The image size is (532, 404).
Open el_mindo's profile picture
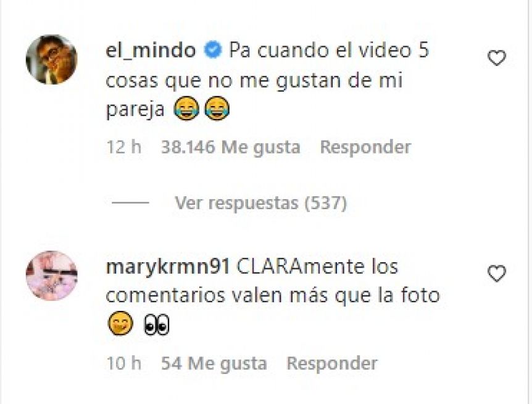(x=52, y=59)
